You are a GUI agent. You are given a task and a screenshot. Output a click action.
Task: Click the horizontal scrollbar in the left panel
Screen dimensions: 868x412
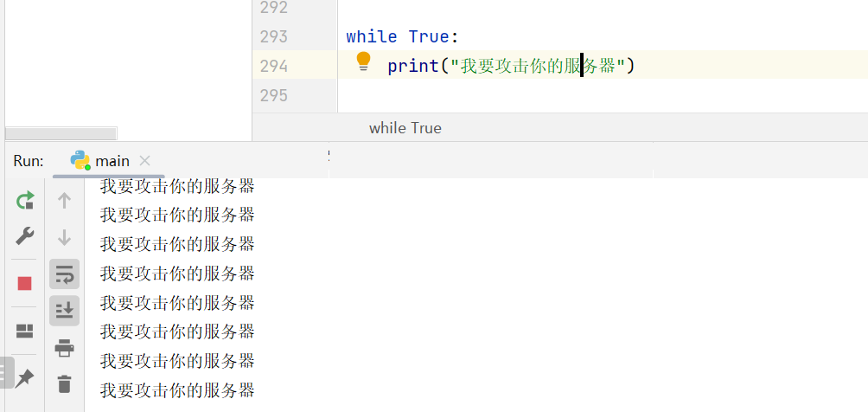[61, 133]
